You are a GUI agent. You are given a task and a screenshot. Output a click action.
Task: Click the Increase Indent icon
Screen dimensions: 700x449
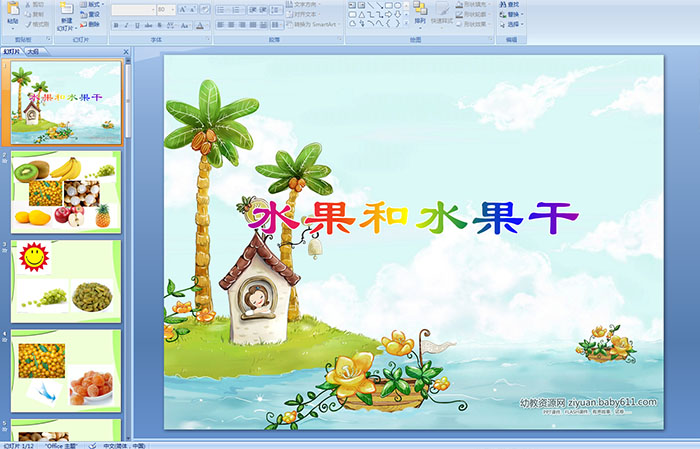(263, 9)
